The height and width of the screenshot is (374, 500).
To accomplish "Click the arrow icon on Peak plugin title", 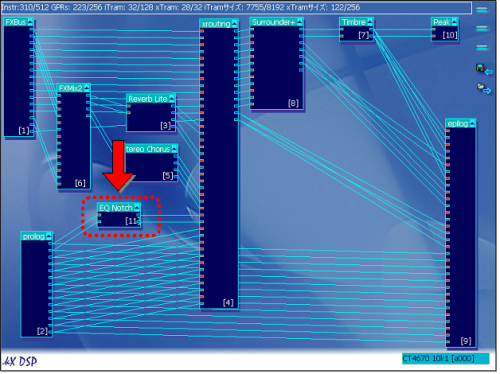I will (454, 22).
